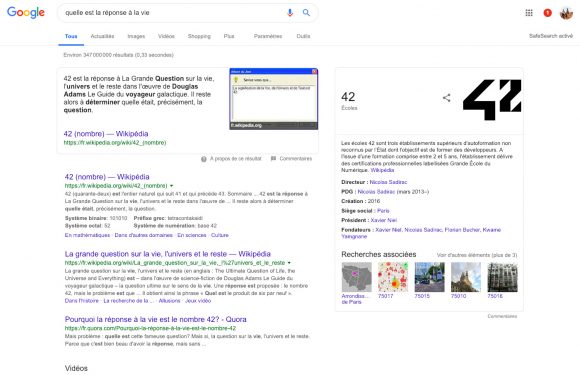The height and width of the screenshot is (375, 580).
Task: Start voice search with microphone icon
Action: click(290, 13)
